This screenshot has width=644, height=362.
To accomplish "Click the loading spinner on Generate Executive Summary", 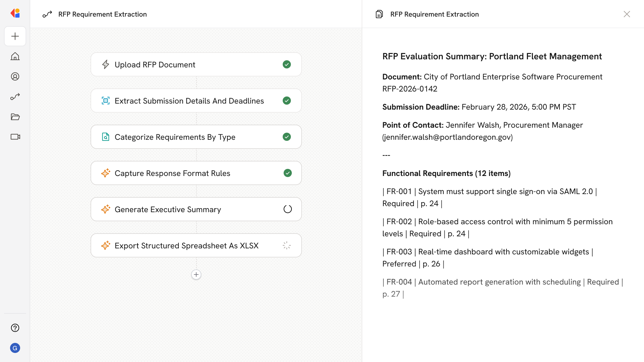I will pos(287,209).
